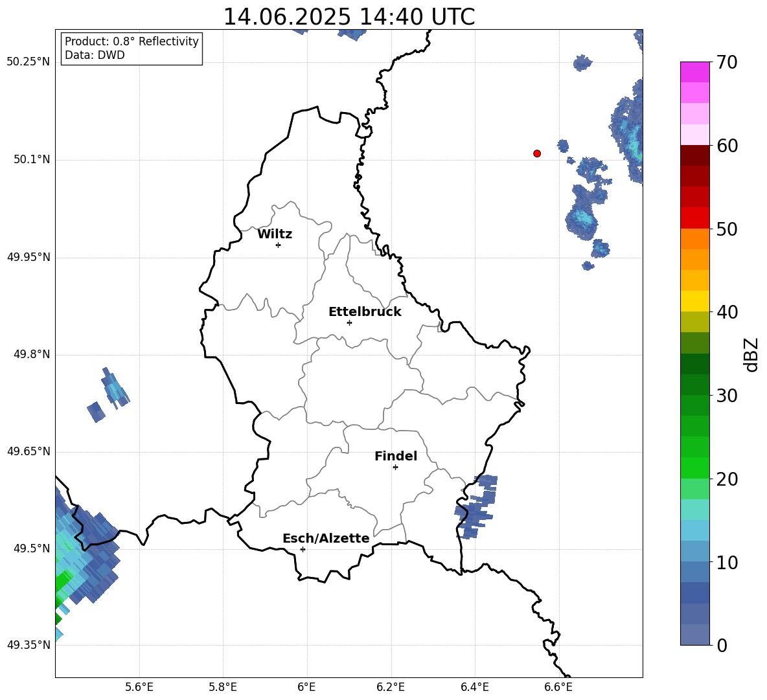Screen dimensions: 767x700
Task: Click the 6.4°E longitude label
Action: [474, 687]
